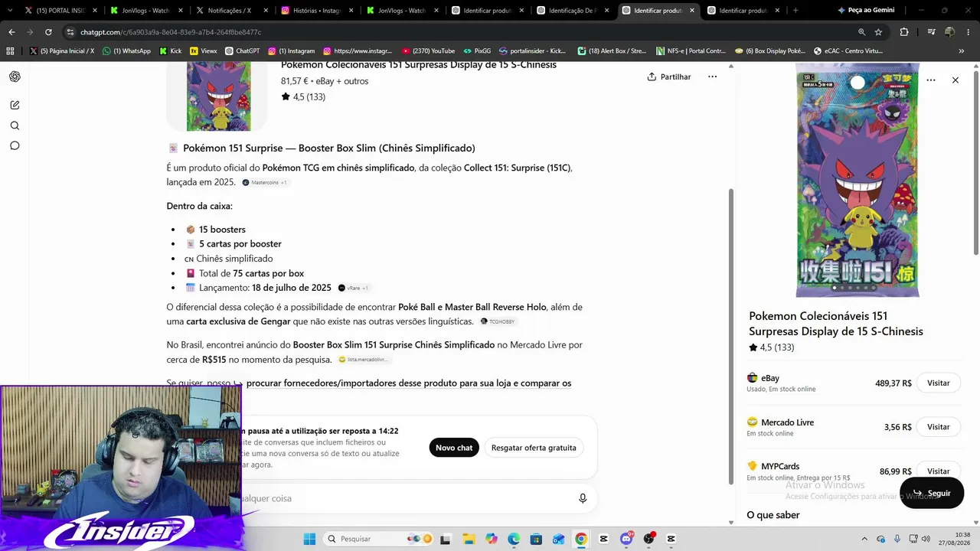Screen dimensions: 980x551
Task: Click the chat conversation vertical scrollbar
Action: (x=730, y=337)
